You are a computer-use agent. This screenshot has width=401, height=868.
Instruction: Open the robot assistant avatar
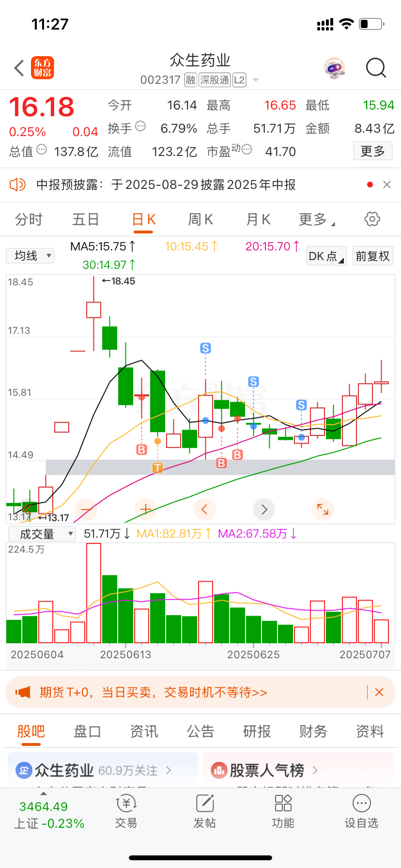pos(335,68)
